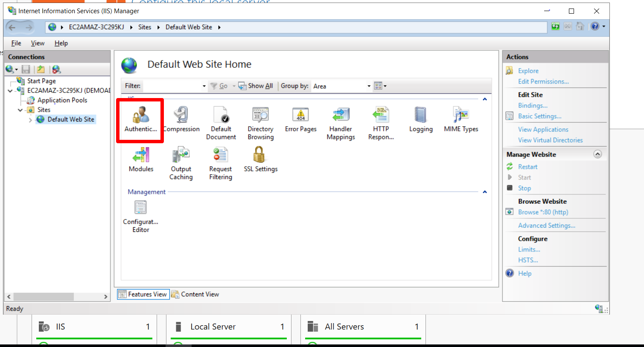Click the Delete Connection icon in Connections toolbar
The height and width of the screenshot is (347, 644).
[x=56, y=69]
